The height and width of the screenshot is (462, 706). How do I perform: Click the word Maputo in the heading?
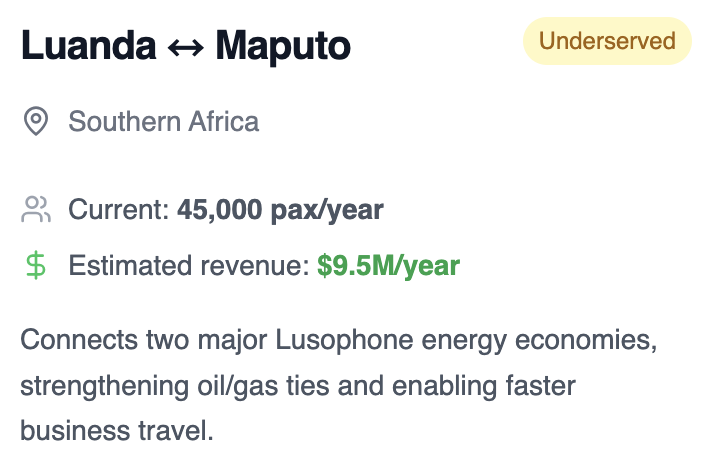click(x=283, y=47)
